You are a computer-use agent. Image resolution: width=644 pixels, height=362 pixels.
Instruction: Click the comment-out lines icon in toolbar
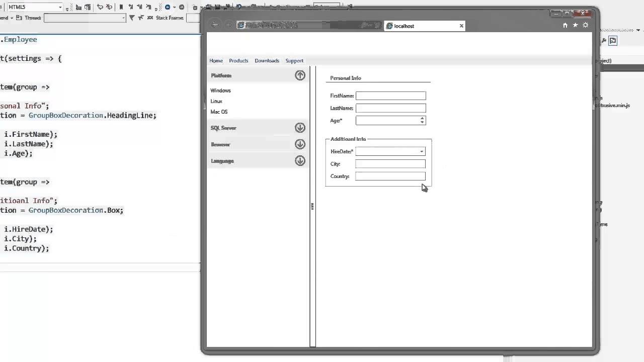pyautogui.click(x=100, y=7)
